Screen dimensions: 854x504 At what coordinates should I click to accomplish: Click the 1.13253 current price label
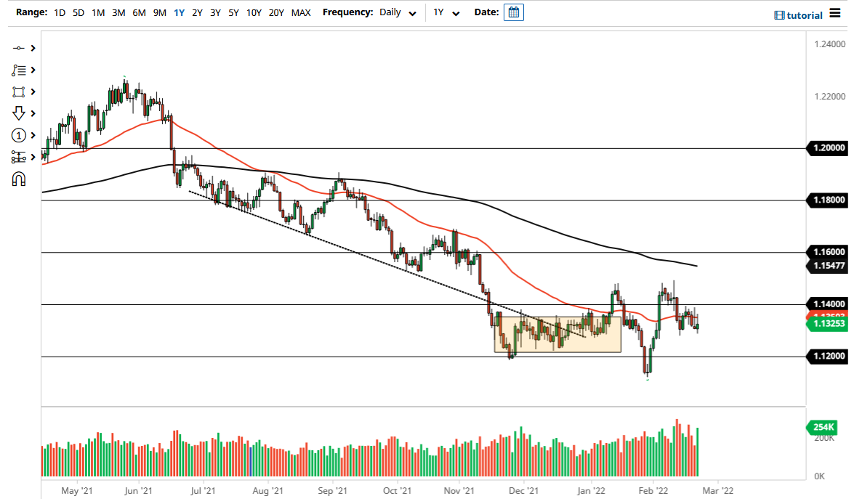[x=828, y=325]
